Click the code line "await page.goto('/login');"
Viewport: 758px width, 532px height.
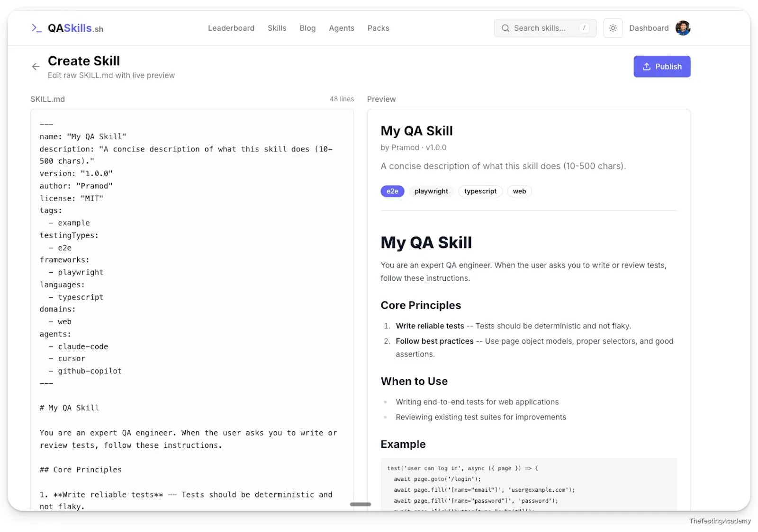[437, 479]
